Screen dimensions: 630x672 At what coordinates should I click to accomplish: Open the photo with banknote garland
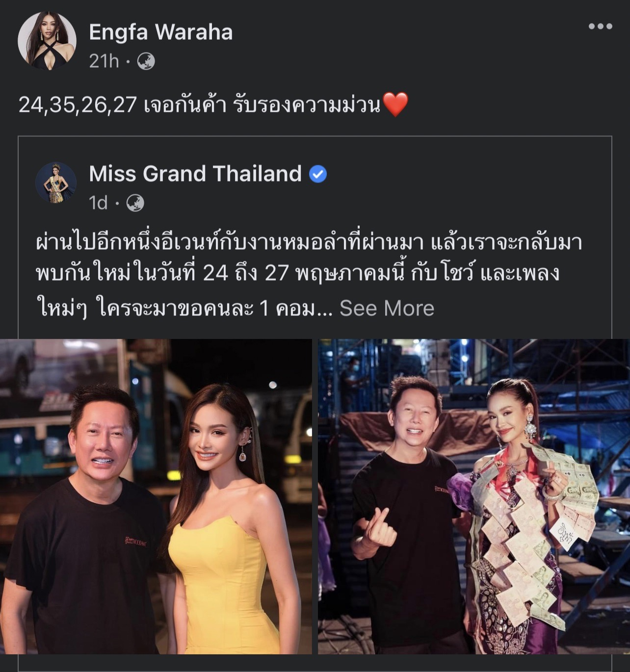coord(474,496)
